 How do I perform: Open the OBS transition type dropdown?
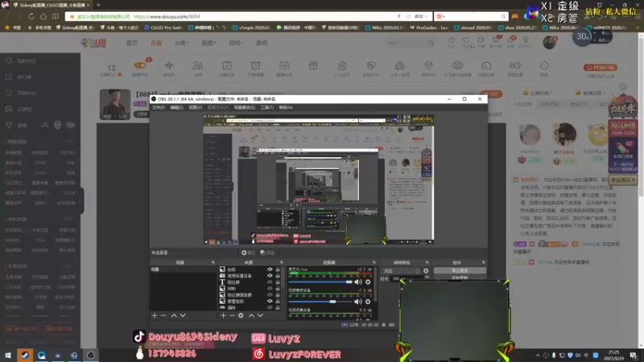(x=401, y=271)
